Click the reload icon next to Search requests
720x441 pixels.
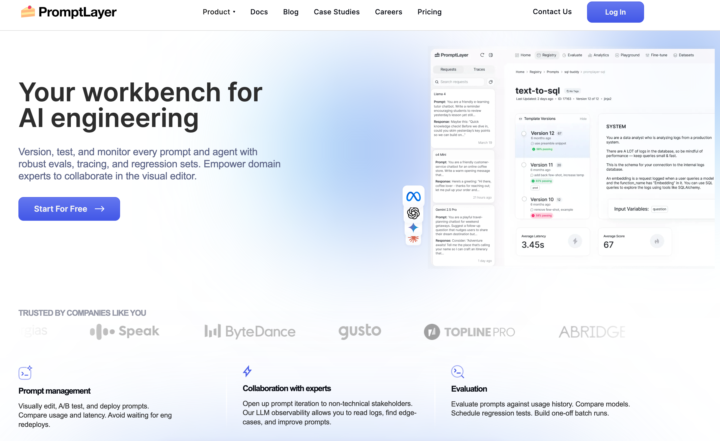(490, 82)
